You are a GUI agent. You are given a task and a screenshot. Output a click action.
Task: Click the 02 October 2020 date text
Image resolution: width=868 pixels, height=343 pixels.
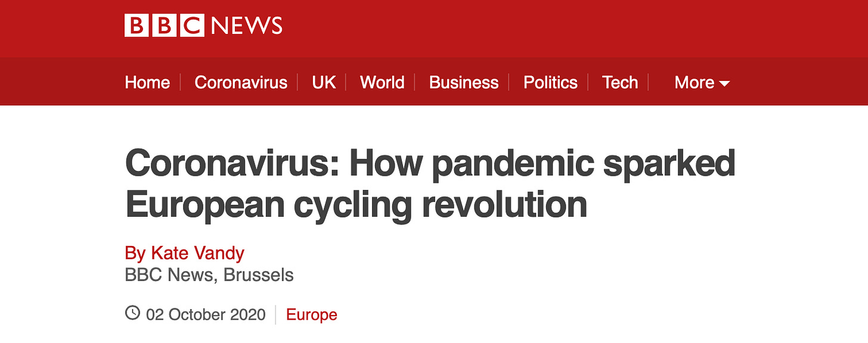pyautogui.click(x=206, y=314)
